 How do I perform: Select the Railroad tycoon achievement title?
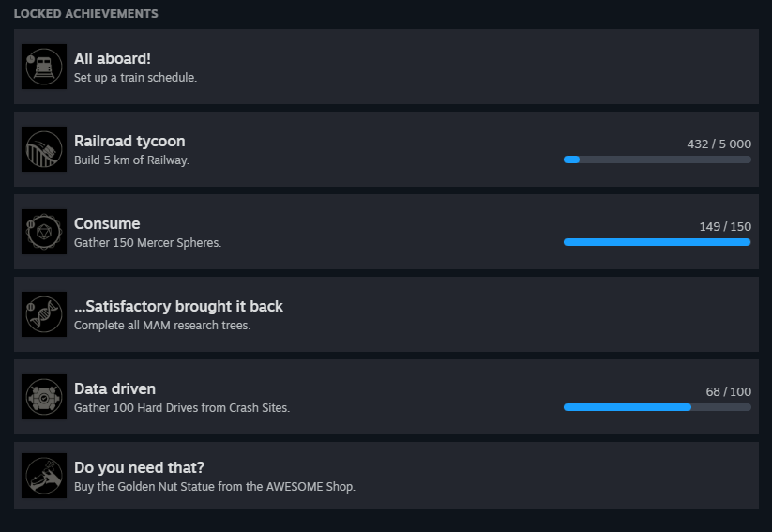[129, 142]
